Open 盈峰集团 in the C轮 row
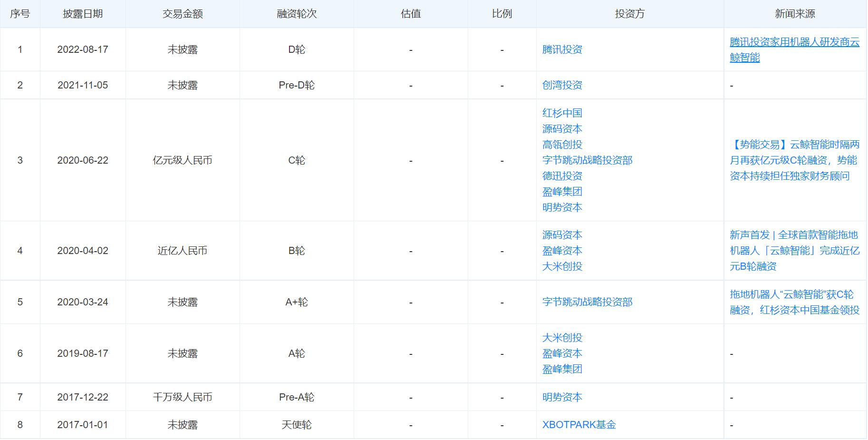Viewport: 868px width, 440px height. pyautogui.click(x=562, y=192)
